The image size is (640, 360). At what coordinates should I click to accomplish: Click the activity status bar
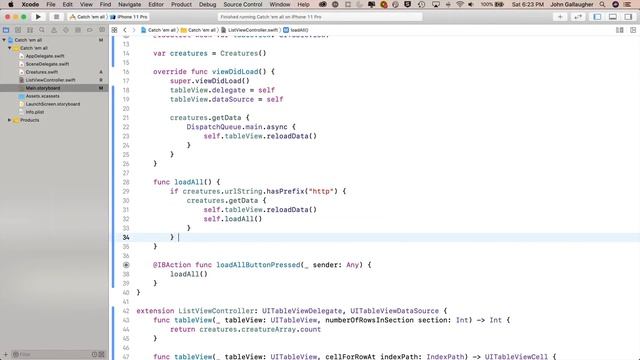coord(320,17)
